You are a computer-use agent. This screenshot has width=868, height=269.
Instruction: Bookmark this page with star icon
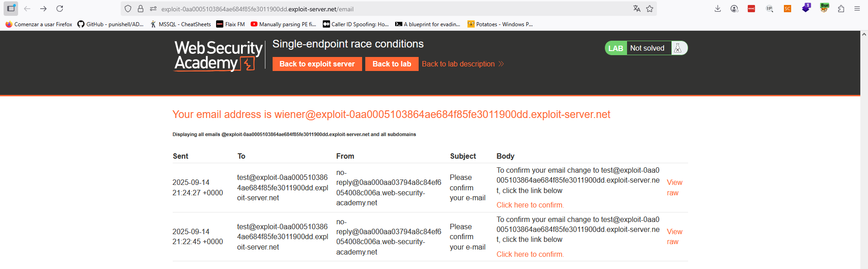[x=650, y=9]
